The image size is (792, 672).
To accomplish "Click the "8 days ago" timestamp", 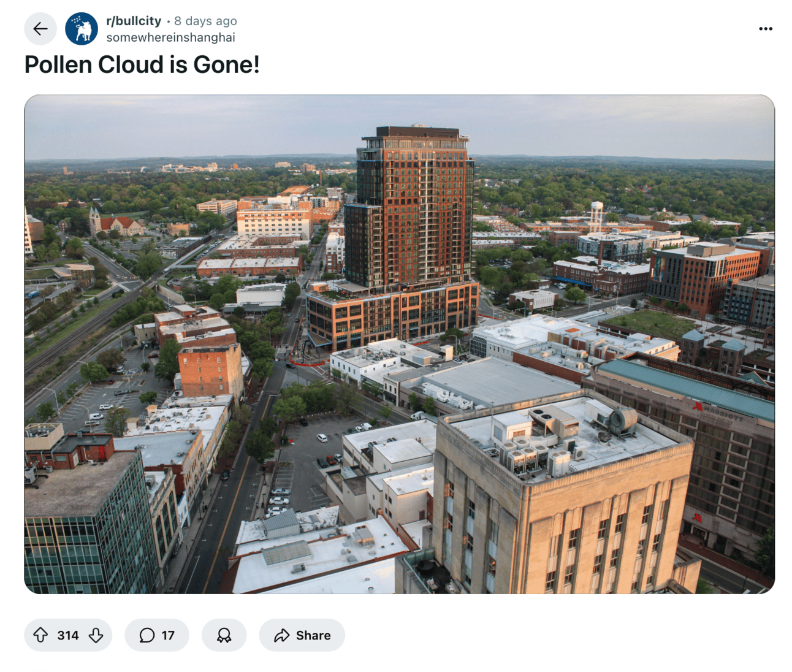I will (x=205, y=21).
